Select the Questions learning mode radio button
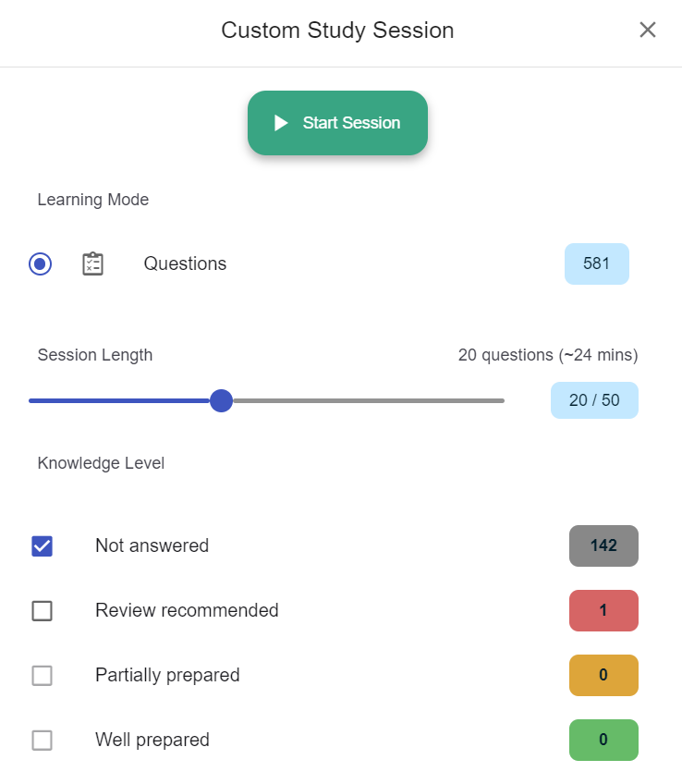This screenshot has height=784, width=682. (40, 263)
